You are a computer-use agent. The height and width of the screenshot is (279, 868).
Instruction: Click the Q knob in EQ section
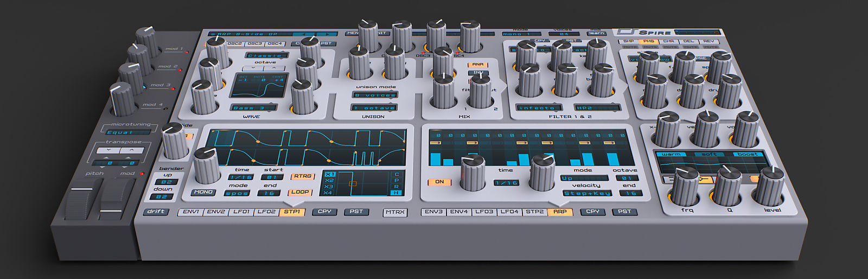click(727, 186)
